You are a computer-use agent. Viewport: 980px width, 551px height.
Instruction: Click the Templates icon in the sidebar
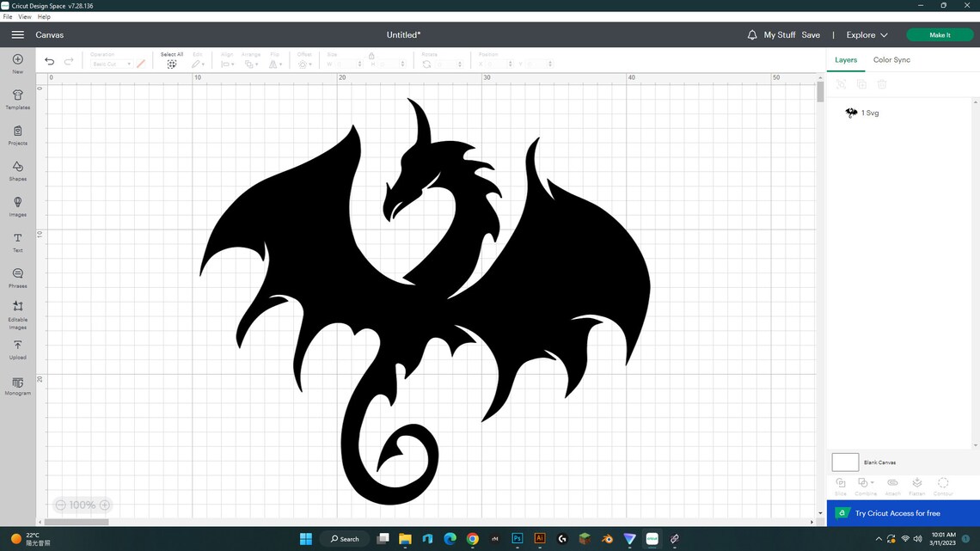17,96
